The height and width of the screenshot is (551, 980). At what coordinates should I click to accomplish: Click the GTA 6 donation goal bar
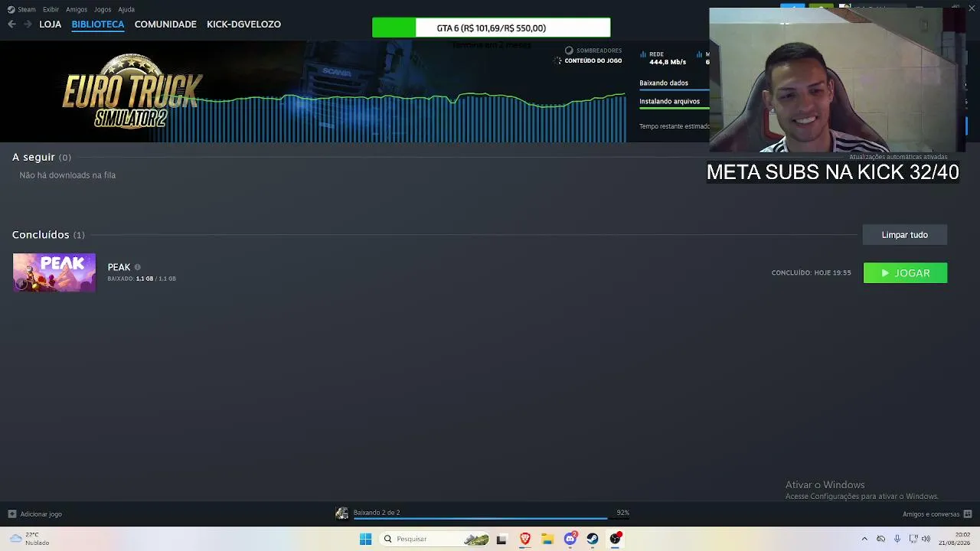[492, 28]
